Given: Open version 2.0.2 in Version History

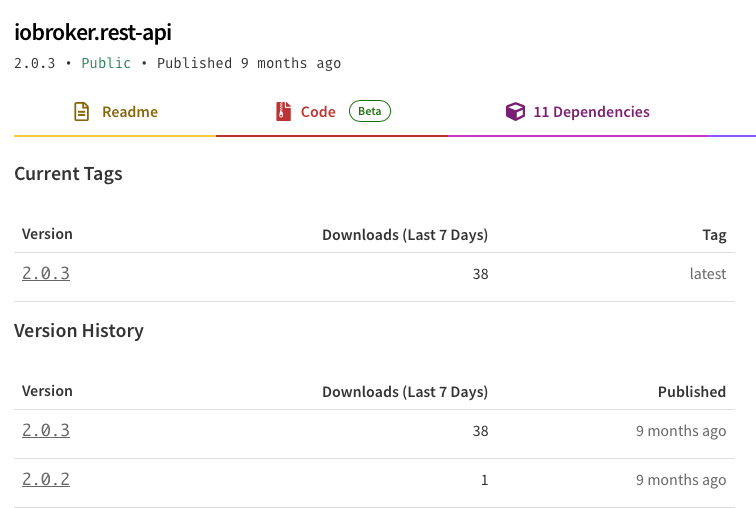Looking at the screenshot, I should click(46, 479).
